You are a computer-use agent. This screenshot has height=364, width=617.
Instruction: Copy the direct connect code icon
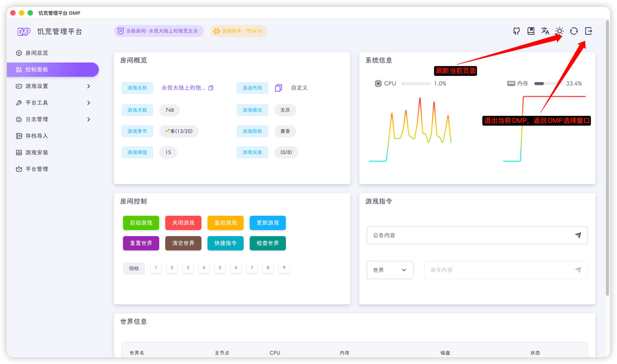click(278, 88)
